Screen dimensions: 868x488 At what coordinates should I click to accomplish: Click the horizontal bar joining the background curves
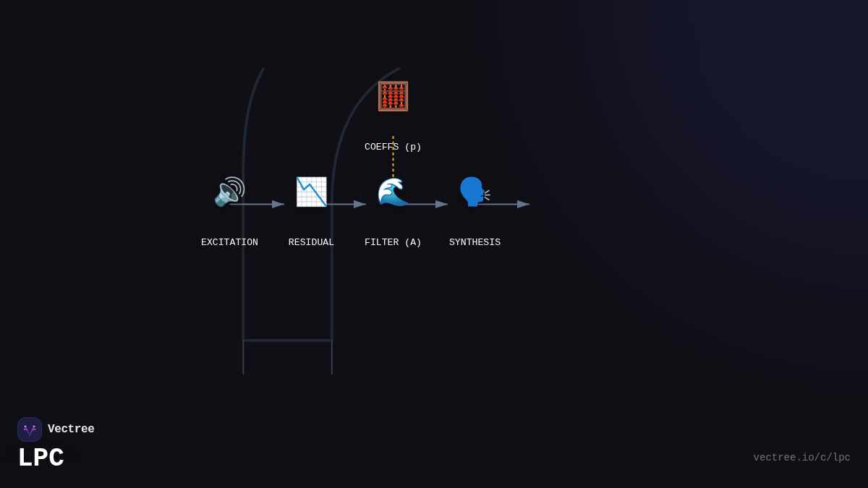coord(287,340)
